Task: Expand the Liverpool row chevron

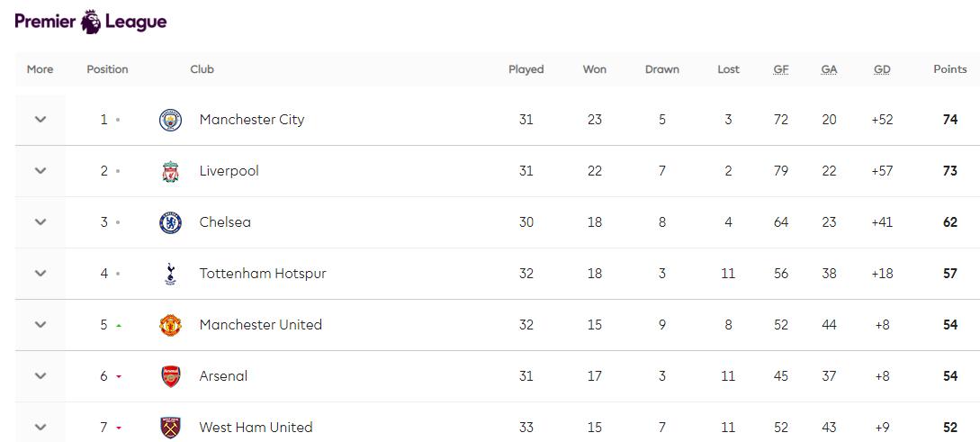Action: tap(40, 171)
